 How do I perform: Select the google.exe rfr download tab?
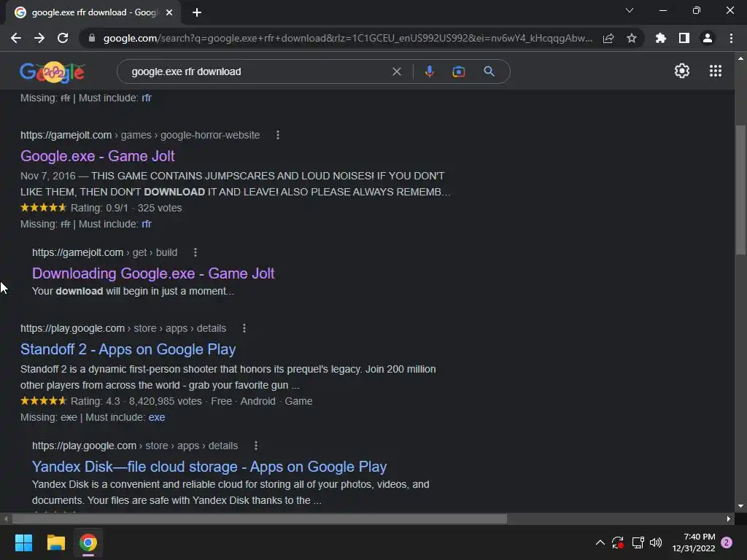point(93,12)
